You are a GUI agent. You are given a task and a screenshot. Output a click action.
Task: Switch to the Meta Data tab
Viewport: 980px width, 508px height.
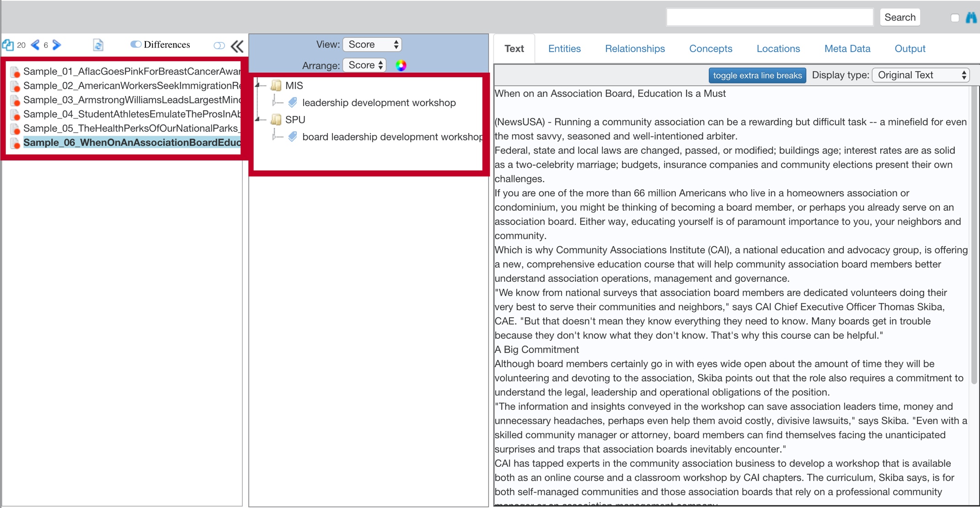click(x=847, y=48)
